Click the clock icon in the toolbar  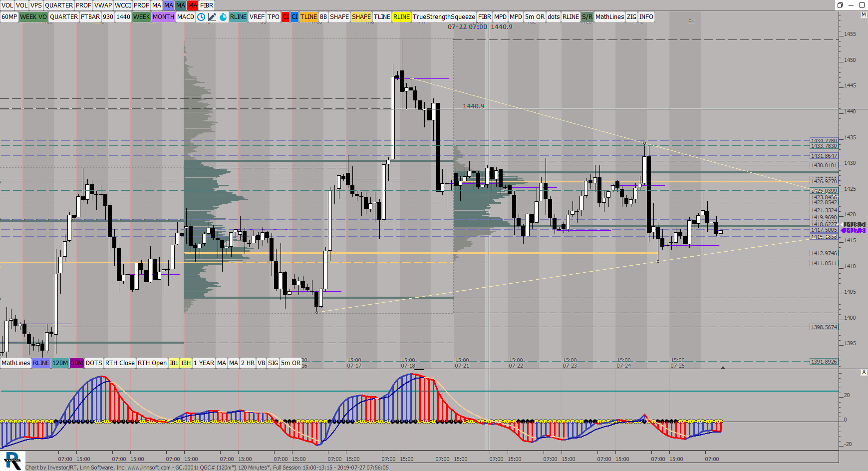(201, 17)
